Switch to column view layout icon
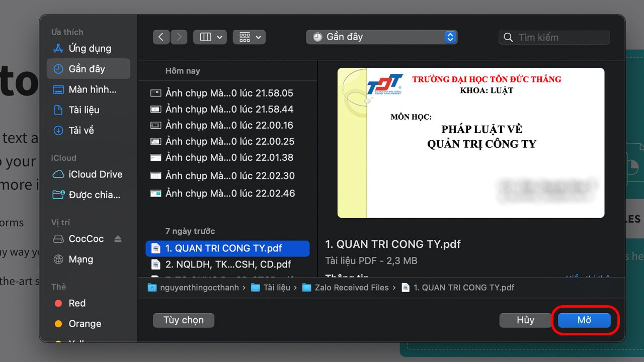Image resolution: width=644 pixels, height=362 pixels. pyautogui.click(x=205, y=37)
